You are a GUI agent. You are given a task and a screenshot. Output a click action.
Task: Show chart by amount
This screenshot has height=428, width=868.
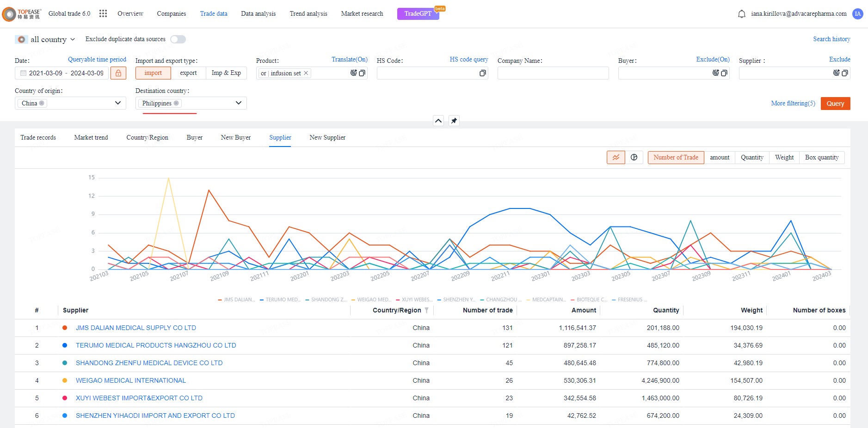[720, 158]
